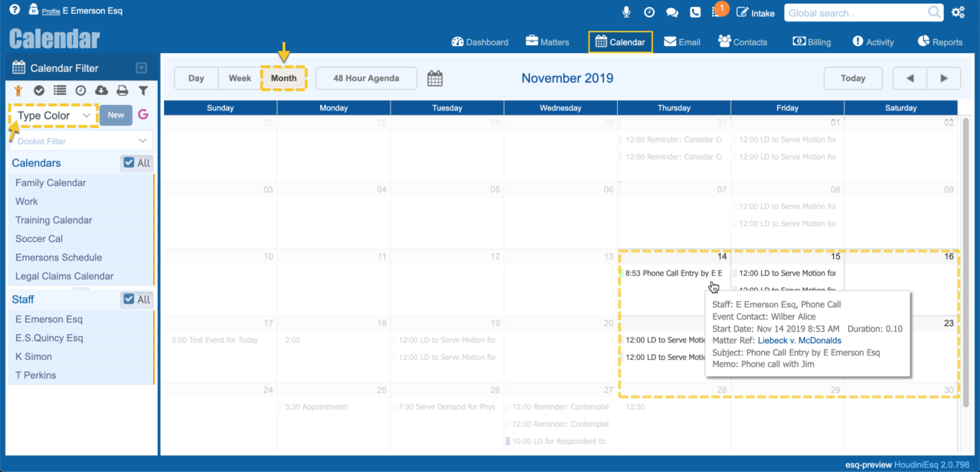Toggle the checkmark icon in Calendar Filter toolbar
Screen dimensions: 980x472
[39, 90]
